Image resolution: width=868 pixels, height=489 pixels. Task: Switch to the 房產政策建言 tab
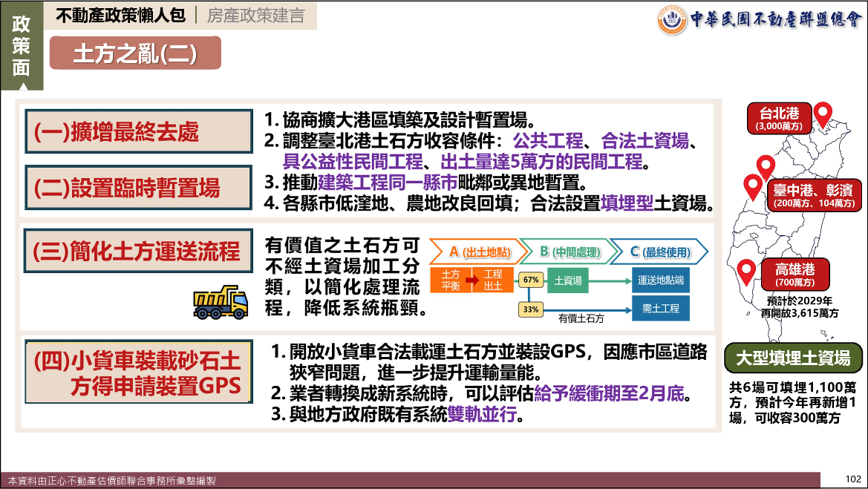tap(255, 16)
